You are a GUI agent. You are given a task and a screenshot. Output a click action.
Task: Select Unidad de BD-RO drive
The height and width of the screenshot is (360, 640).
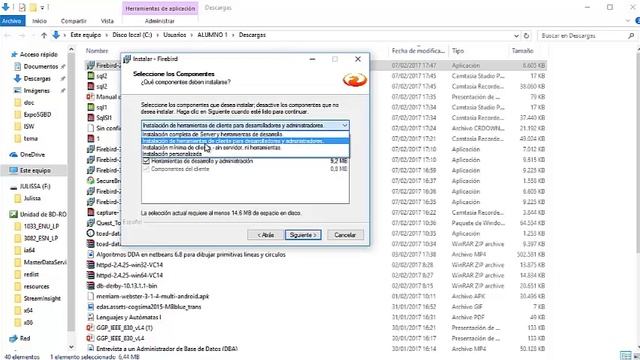(x=43, y=214)
